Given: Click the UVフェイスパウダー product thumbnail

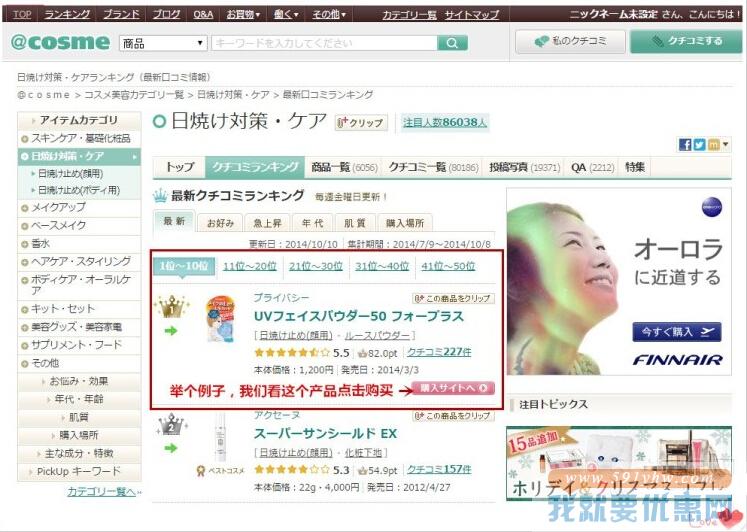Looking at the screenshot, I should click(x=221, y=319).
